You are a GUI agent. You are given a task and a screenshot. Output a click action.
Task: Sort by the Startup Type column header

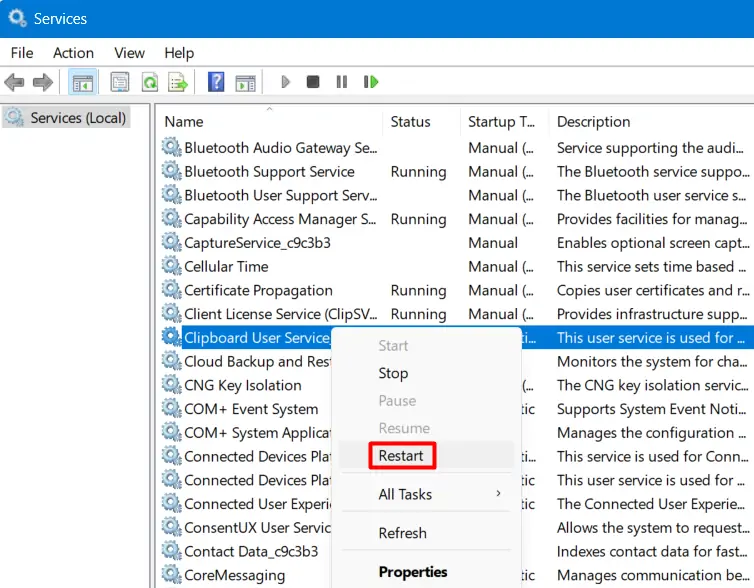(504, 122)
